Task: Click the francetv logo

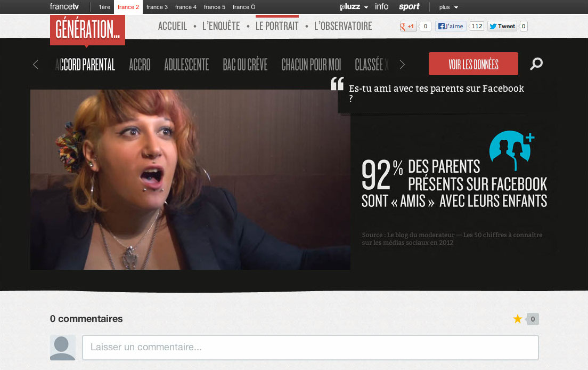Action: coord(64,7)
